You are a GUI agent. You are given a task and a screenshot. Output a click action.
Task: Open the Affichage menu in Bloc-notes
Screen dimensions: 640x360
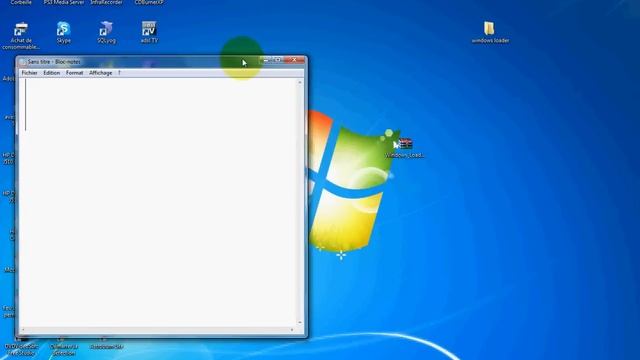coord(100,73)
